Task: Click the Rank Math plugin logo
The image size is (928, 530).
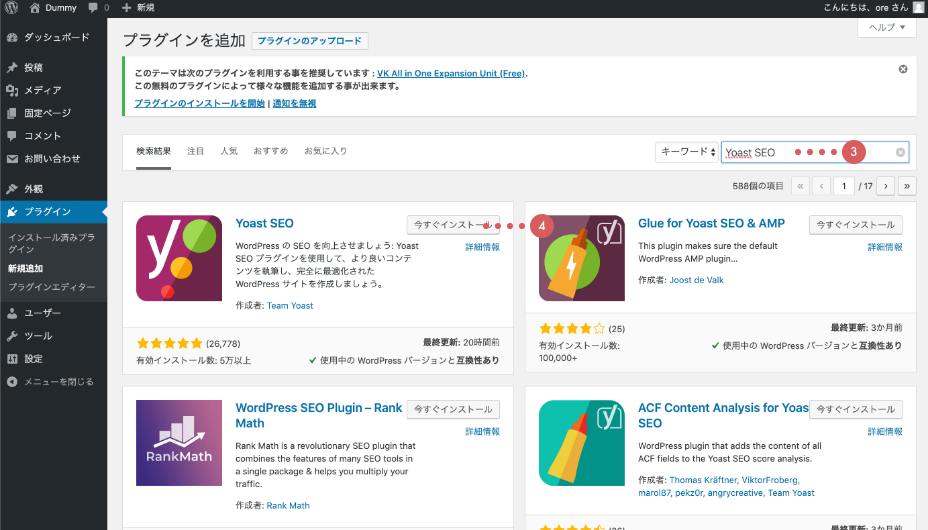Action: pyautogui.click(x=179, y=443)
